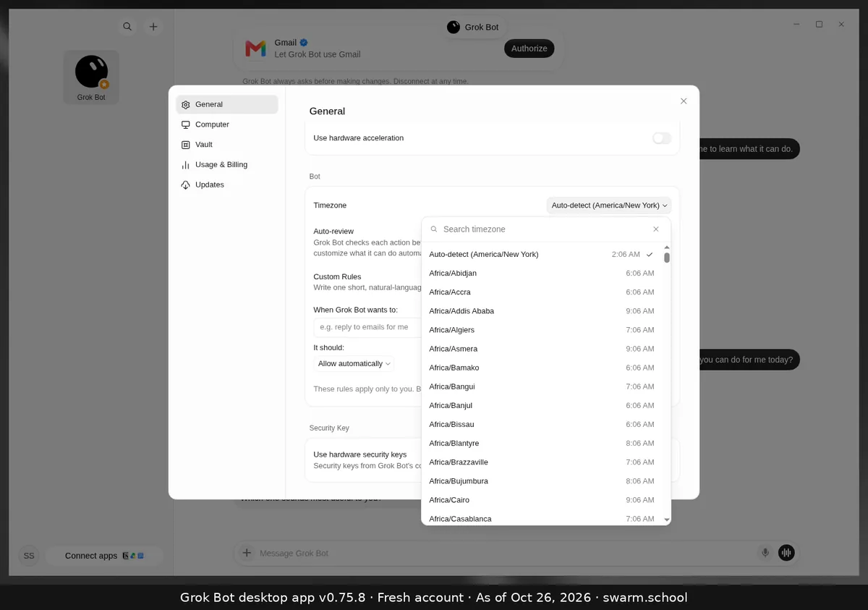Select Africa/Abidjan timezone
Image resolution: width=868 pixels, height=610 pixels.
point(541,274)
